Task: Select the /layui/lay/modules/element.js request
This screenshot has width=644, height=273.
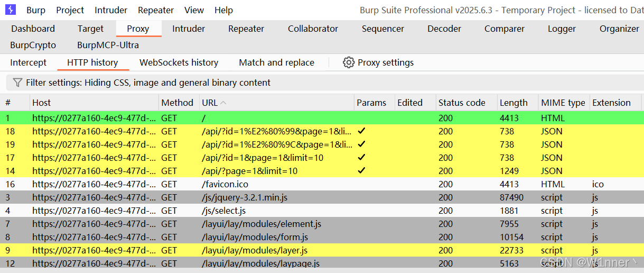Action: tap(322, 224)
